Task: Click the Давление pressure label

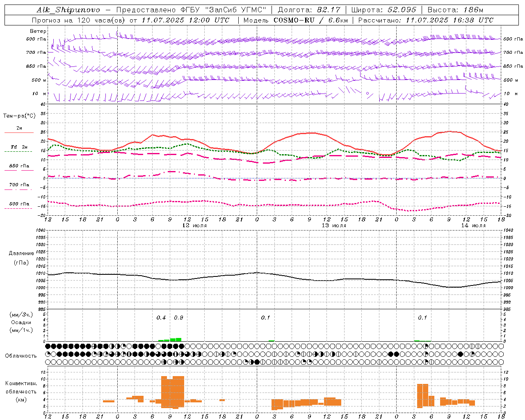Action: [x=21, y=253]
